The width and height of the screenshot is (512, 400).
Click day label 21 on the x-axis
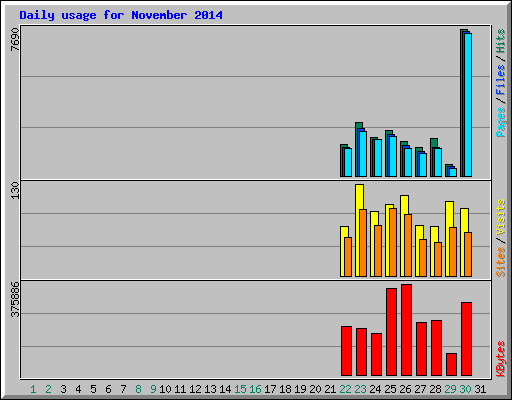pos(330,389)
